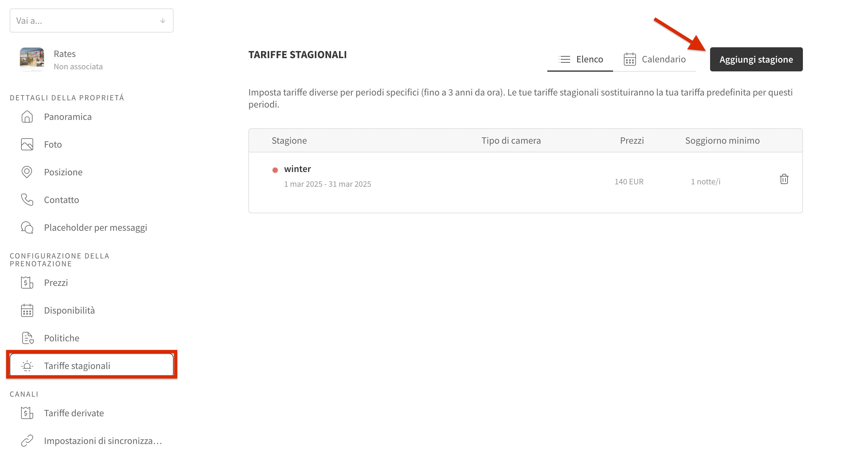Switch to the Elenco list view tab
Screen dimensions: 868x450
(x=580, y=59)
